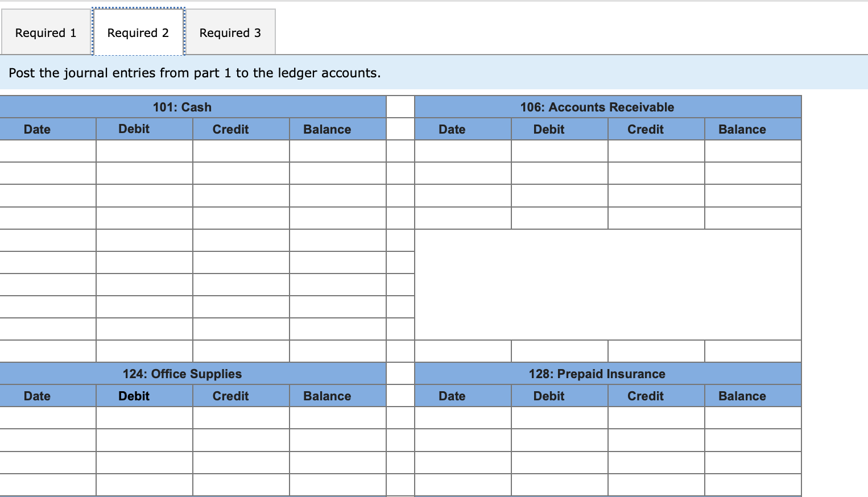The height and width of the screenshot is (497, 868).
Task: Click the first Date cell under Prepaid Insurance
Action: click(x=462, y=417)
